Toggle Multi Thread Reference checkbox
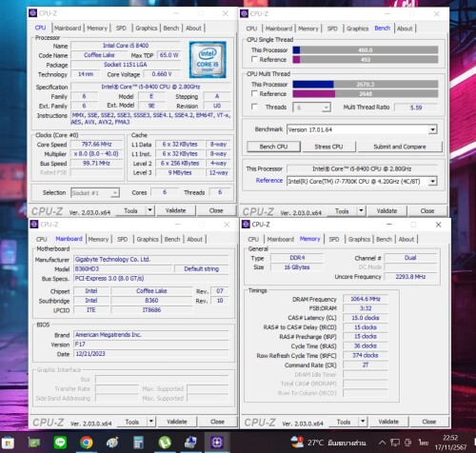The image size is (476, 453). point(254,93)
